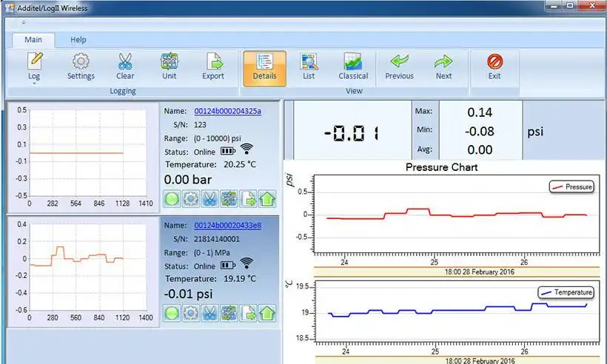Toggle green logging button for second device
This screenshot has width=607, height=364.
(x=172, y=312)
